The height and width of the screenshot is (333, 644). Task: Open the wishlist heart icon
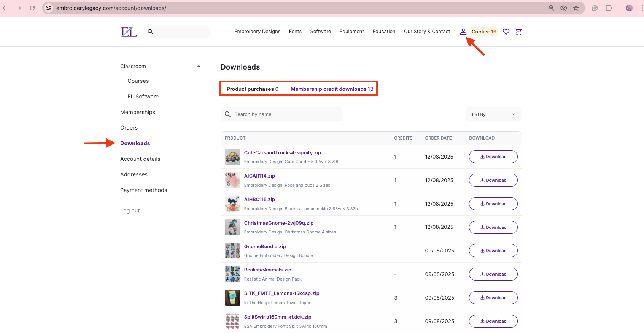pos(506,32)
